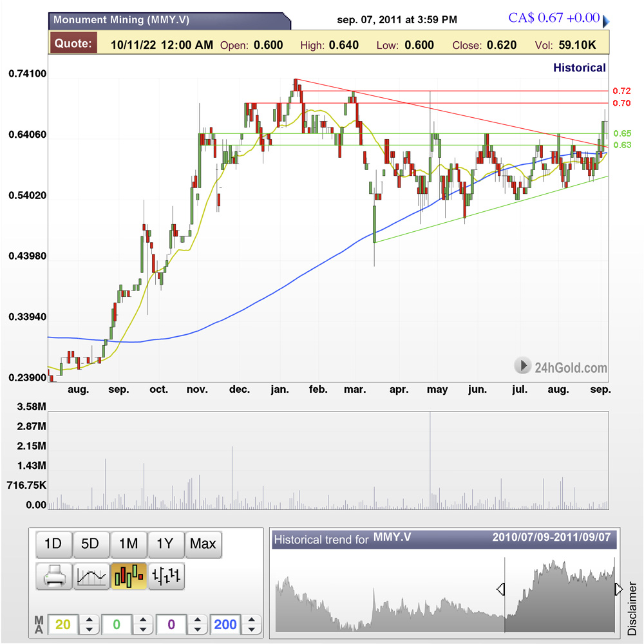Click the 0.63 support level label

(622, 145)
